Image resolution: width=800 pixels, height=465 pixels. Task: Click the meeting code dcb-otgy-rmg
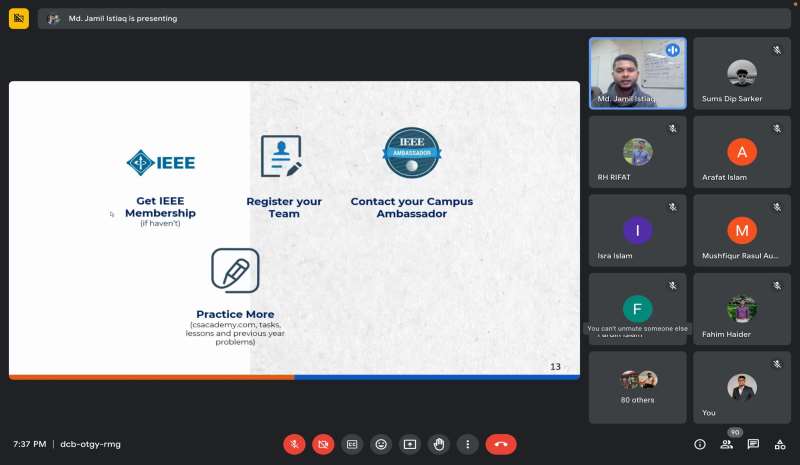click(90, 444)
